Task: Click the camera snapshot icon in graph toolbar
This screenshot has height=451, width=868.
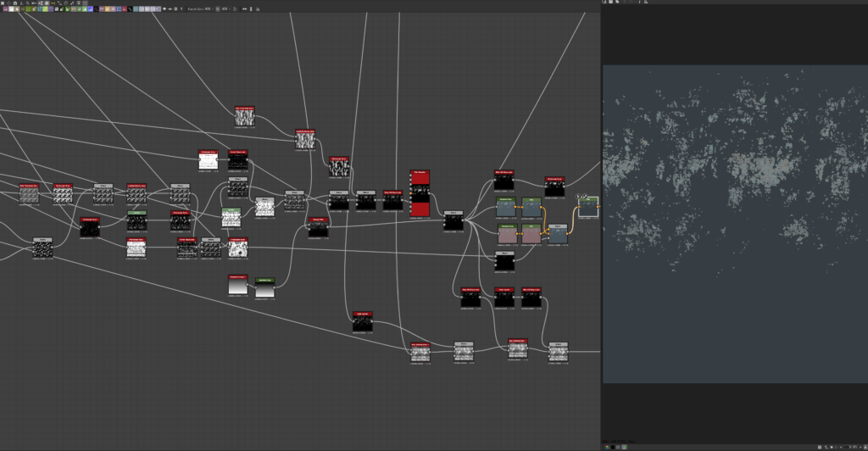Action: point(15,3)
